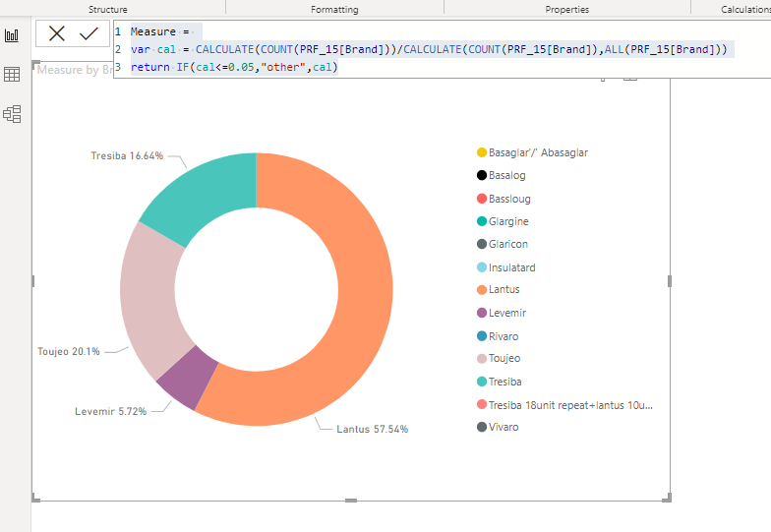Click the first formula line 'Measure ='
771x532 pixels.
[x=160, y=31]
